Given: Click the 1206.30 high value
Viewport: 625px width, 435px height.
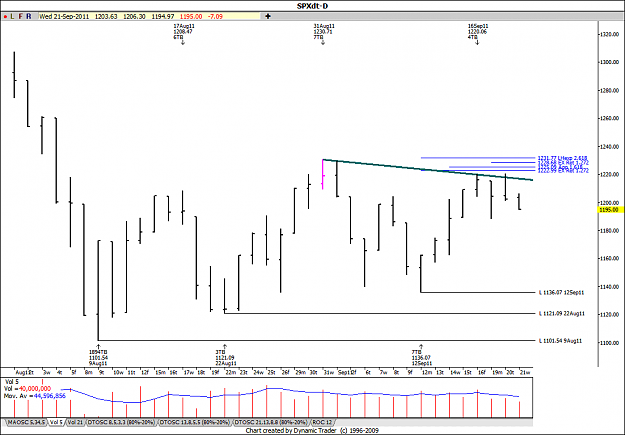Looking at the screenshot, I should 134,17.
